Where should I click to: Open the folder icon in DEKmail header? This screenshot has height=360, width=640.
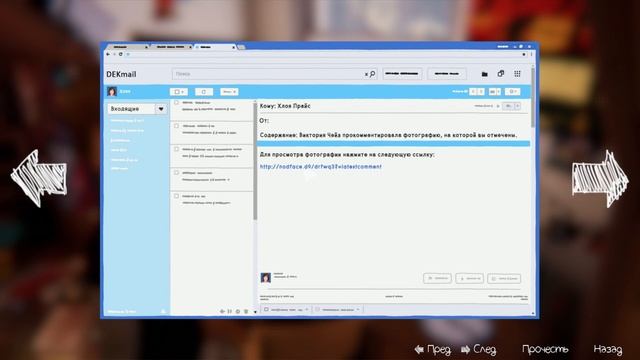coord(484,74)
